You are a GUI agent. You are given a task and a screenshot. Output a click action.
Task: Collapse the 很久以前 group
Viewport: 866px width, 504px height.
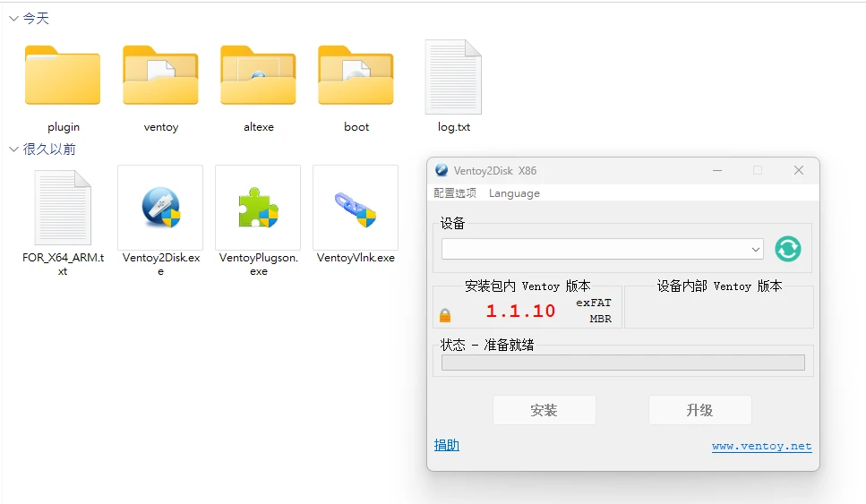(13, 149)
